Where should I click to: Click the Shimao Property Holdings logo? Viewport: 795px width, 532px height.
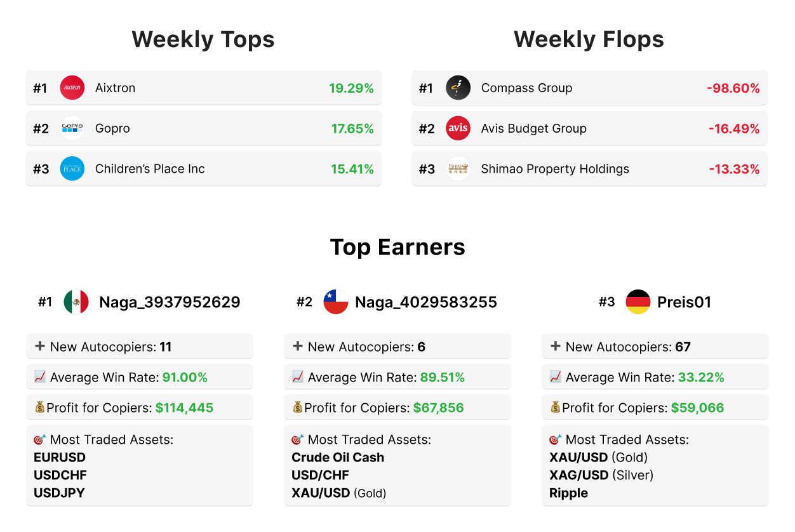(458, 169)
